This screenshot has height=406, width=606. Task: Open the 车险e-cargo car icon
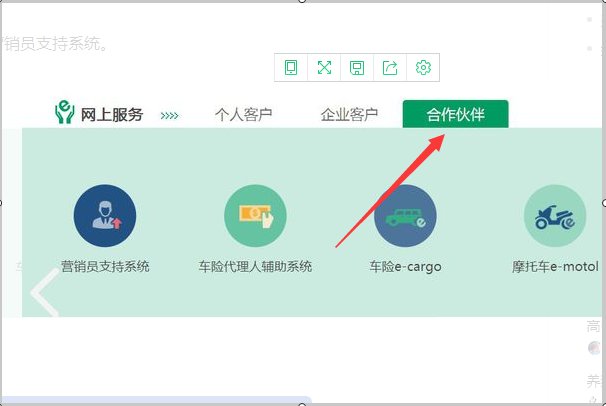(x=405, y=216)
